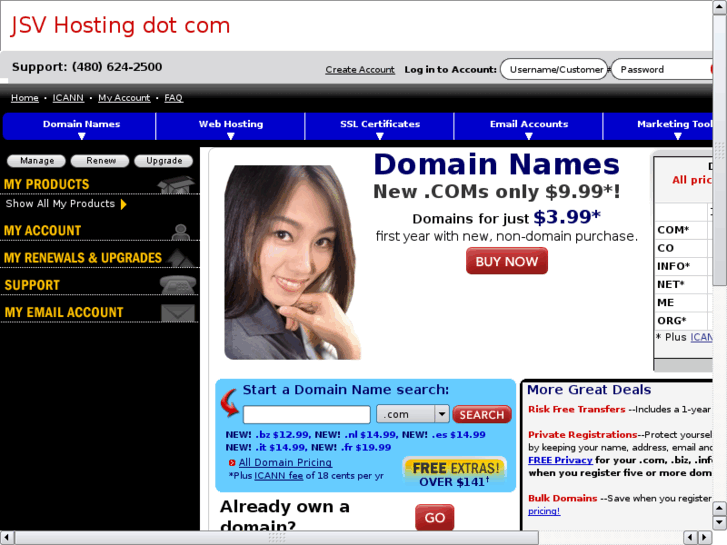Click the Domain Names headline text

[x=496, y=165]
